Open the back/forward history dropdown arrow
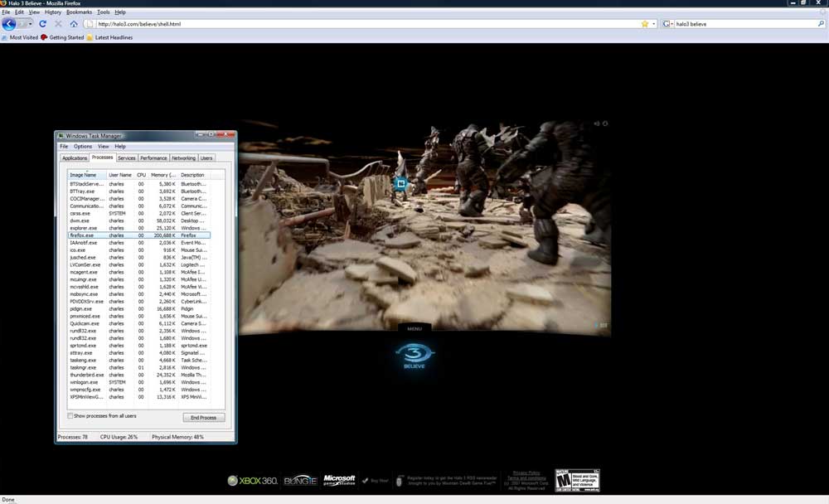Image resolution: width=829 pixels, height=504 pixels. pyautogui.click(x=30, y=24)
